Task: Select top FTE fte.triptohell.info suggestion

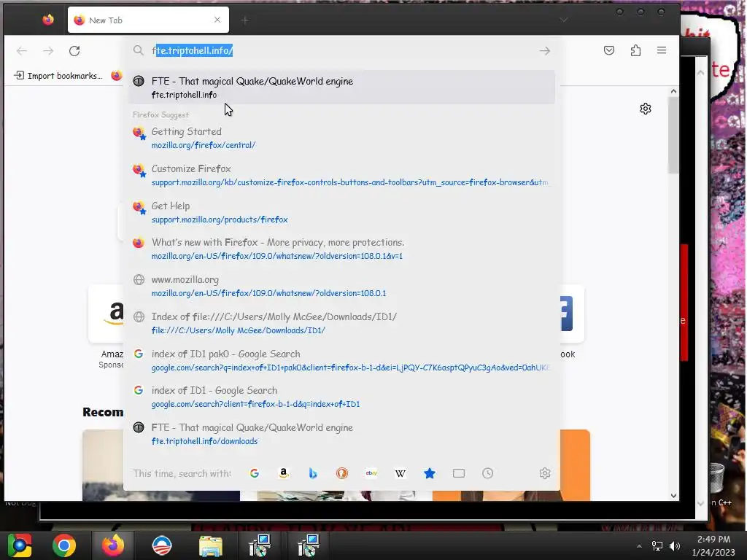Action: [341, 87]
